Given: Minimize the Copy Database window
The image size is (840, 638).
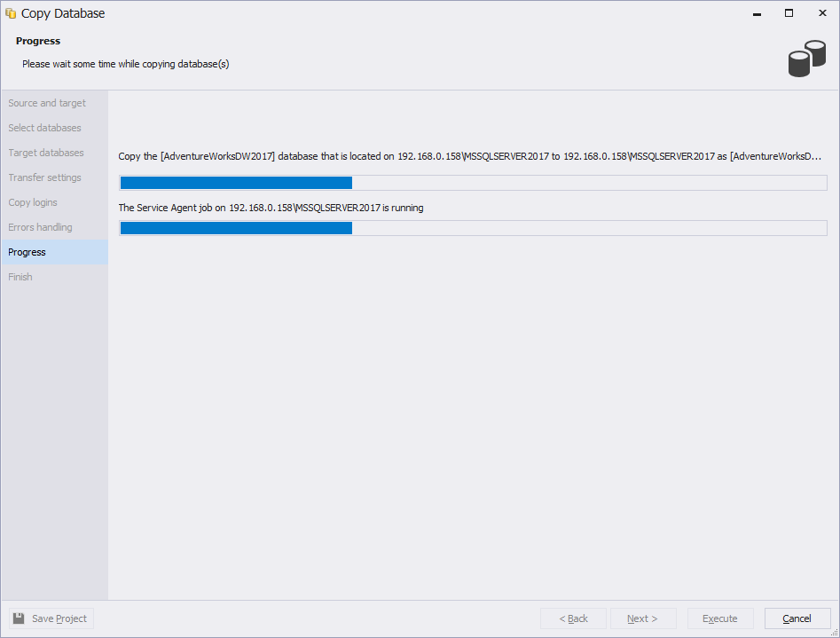Looking at the screenshot, I should tap(757, 13).
